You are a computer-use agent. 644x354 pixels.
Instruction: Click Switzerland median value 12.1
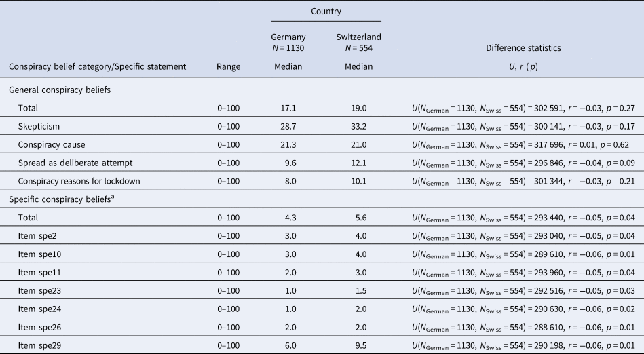(358, 163)
